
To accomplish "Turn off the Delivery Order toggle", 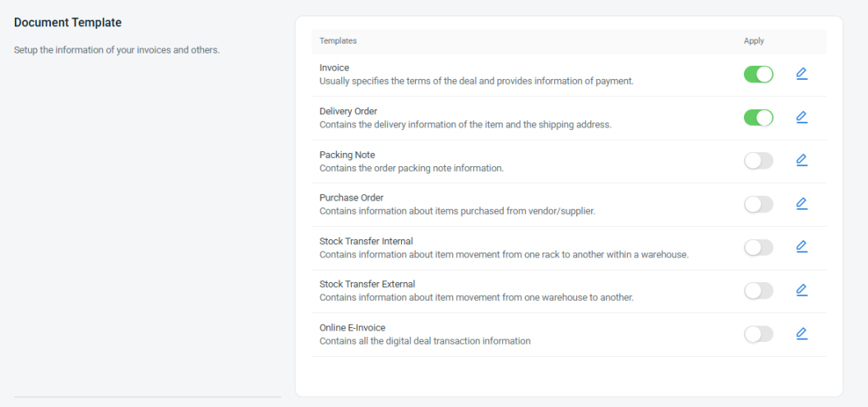I will coord(758,118).
